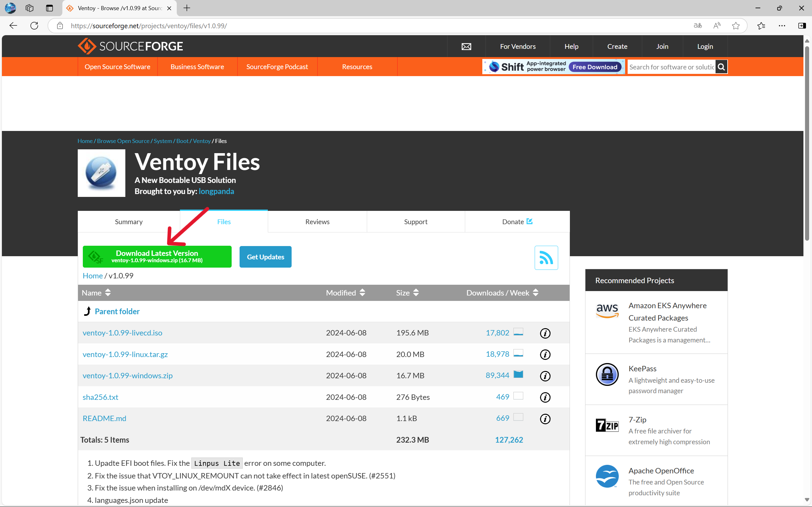The image size is (812, 507).
Task: Open the Resources menu
Action: pos(357,67)
